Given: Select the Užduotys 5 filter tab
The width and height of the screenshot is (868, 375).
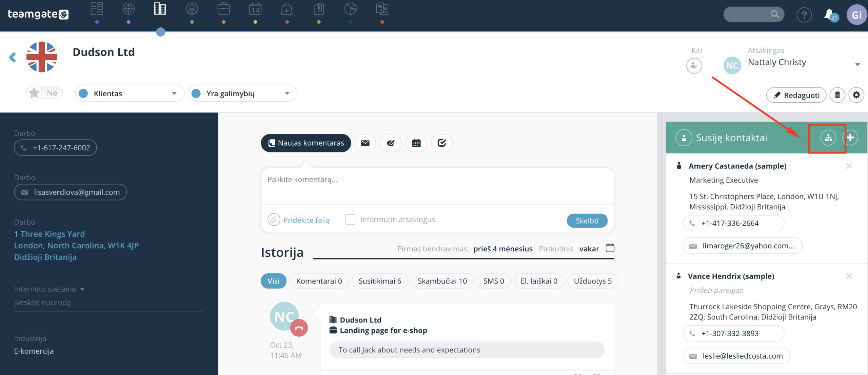Looking at the screenshot, I should point(593,281).
